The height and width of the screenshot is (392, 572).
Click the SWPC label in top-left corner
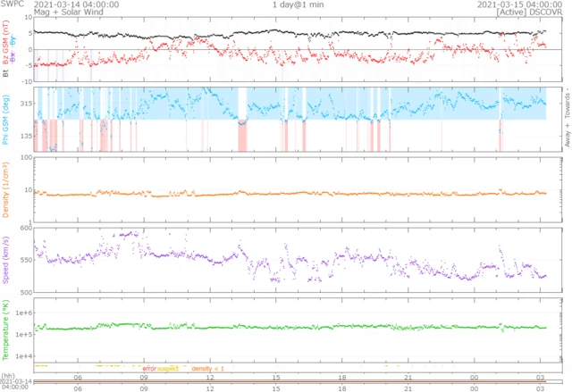pyautogui.click(x=12, y=4)
